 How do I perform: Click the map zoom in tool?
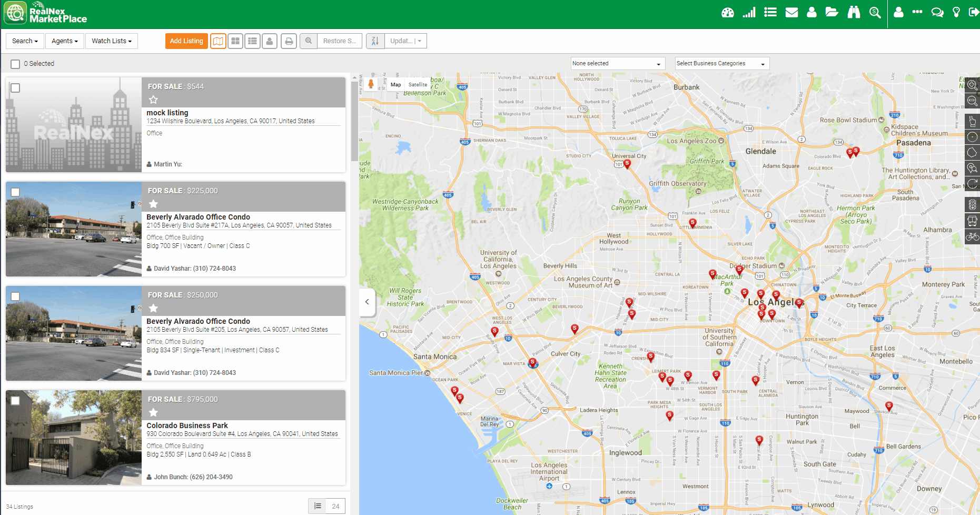tap(972, 85)
